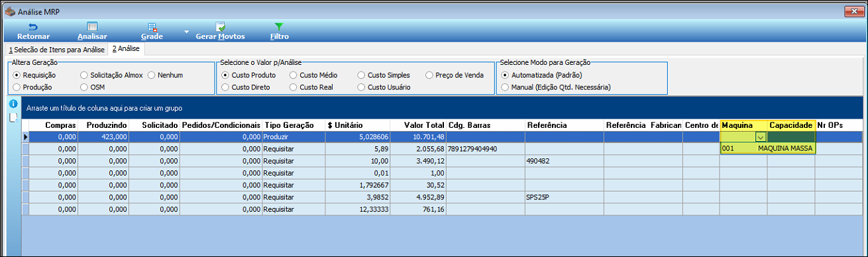Click the Produzir cell in first row
Viewport: 868px width, 257px height.
tap(294, 136)
